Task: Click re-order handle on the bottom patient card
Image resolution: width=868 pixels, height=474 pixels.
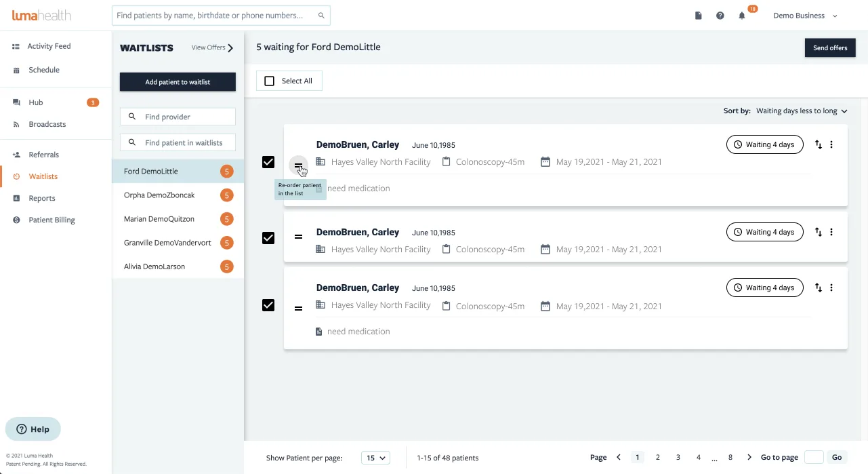Action: (x=298, y=309)
